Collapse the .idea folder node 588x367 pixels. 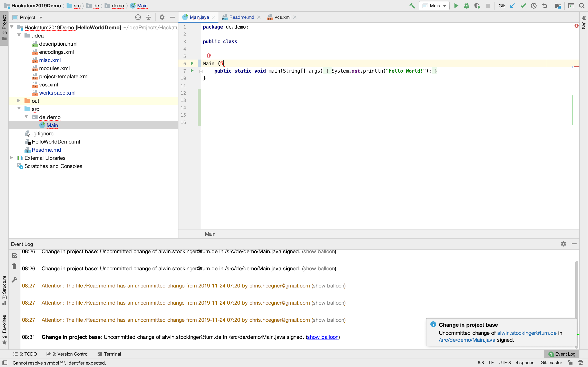[x=19, y=35]
